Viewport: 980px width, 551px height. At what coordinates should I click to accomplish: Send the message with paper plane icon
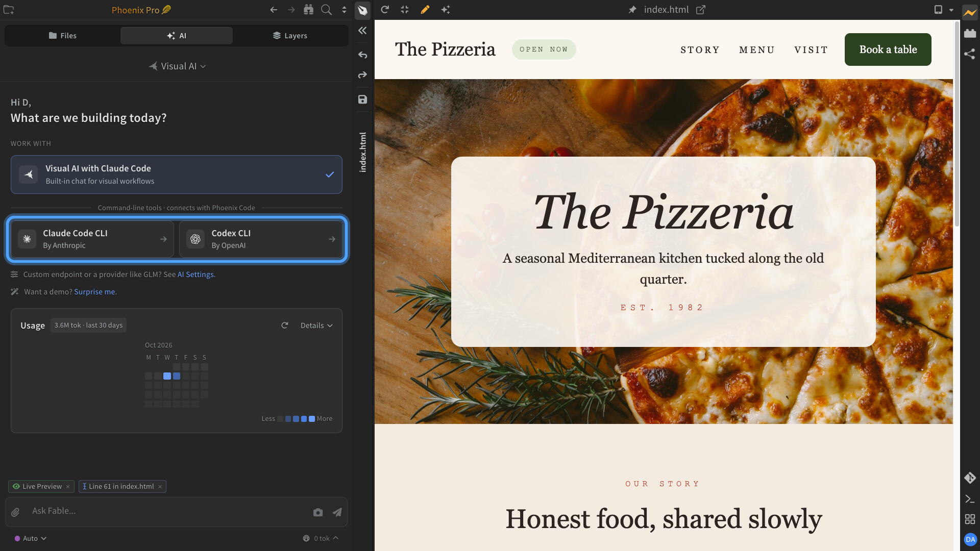pos(337,512)
